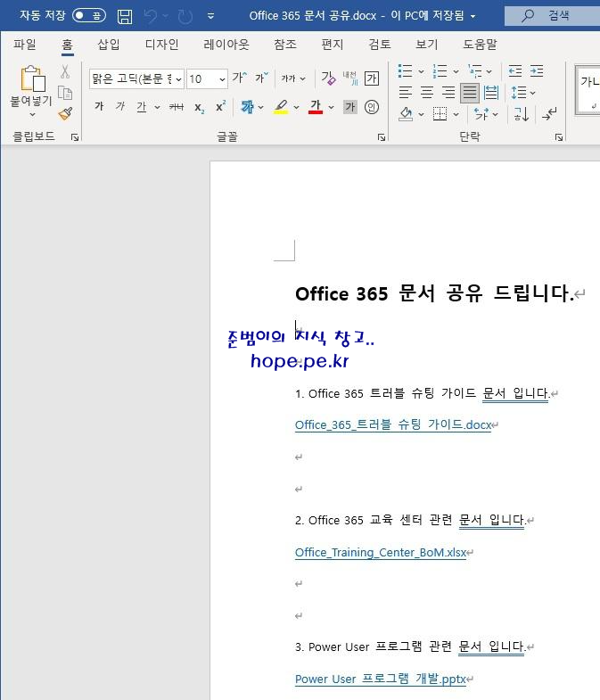This screenshot has height=700, width=600.
Task: Apply paragraph shading paint bucket
Action: pyautogui.click(x=406, y=114)
